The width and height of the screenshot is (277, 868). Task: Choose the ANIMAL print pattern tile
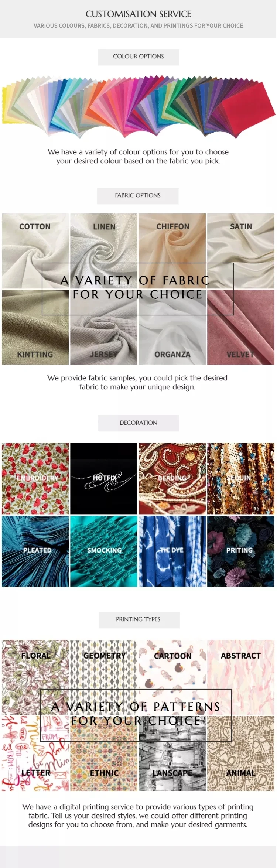click(x=241, y=753)
